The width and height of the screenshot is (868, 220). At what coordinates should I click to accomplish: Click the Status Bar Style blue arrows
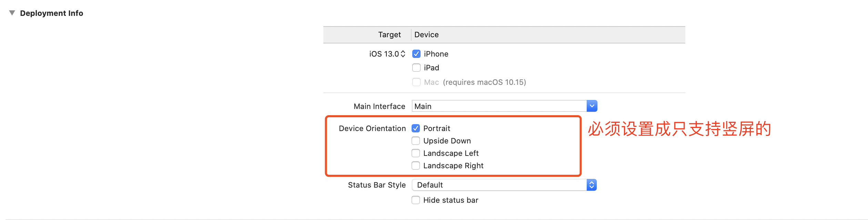(592, 185)
